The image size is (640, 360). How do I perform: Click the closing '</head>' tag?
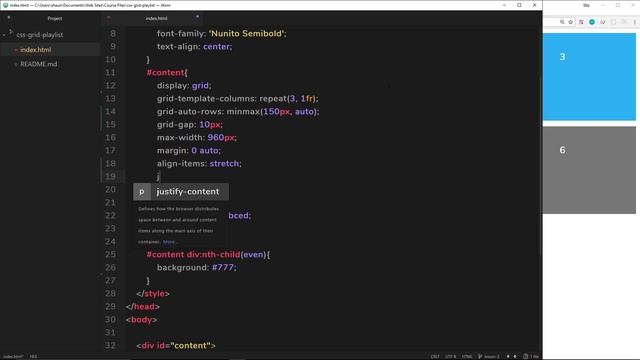click(142, 307)
